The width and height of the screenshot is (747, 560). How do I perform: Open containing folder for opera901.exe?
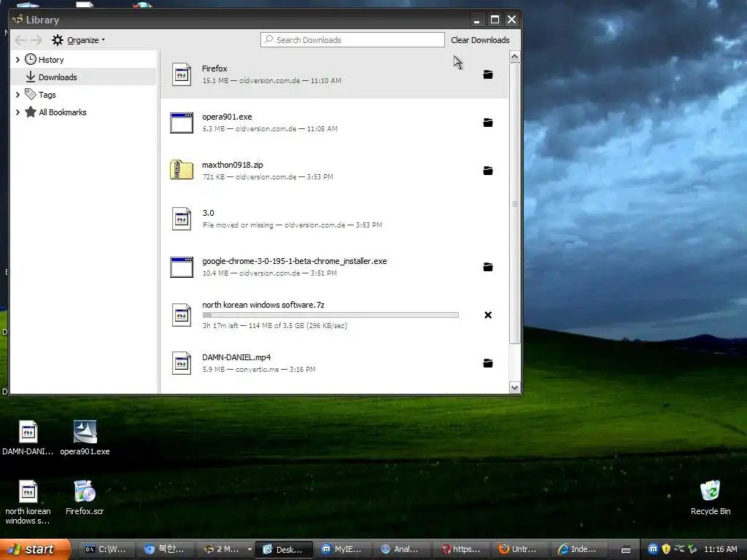tap(488, 122)
